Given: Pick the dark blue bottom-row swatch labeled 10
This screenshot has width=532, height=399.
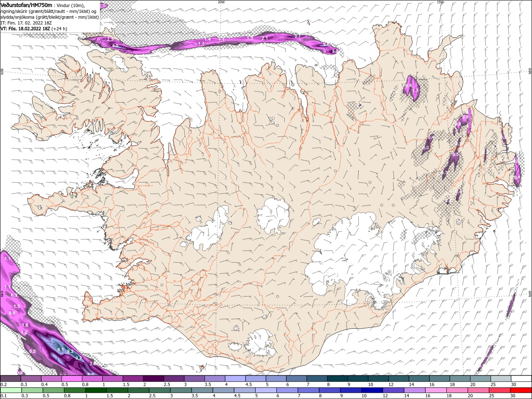Looking at the screenshot, I should [x=372, y=390].
